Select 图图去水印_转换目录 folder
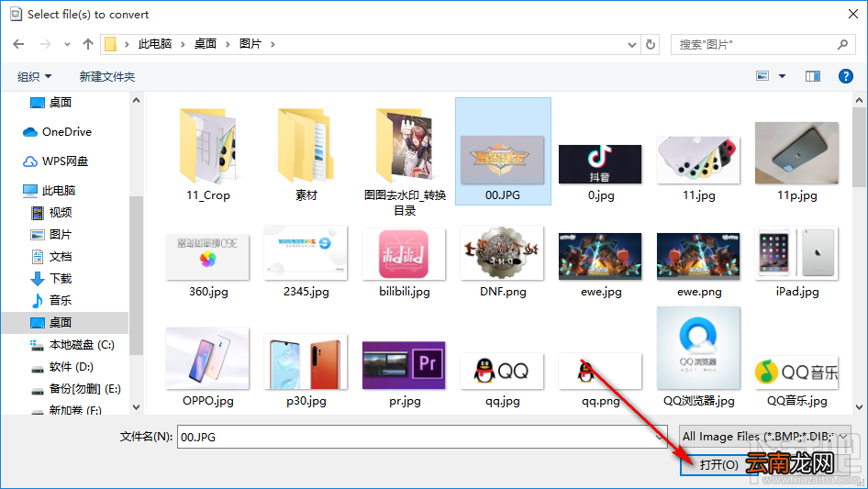The width and height of the screenshot is (868, 489). 405,161
